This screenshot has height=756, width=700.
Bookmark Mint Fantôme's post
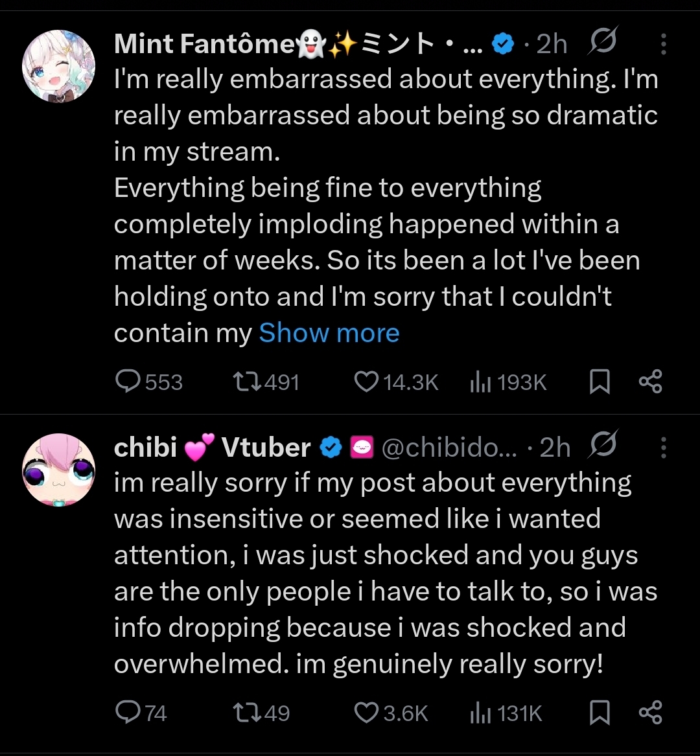[x=600, y=382]
